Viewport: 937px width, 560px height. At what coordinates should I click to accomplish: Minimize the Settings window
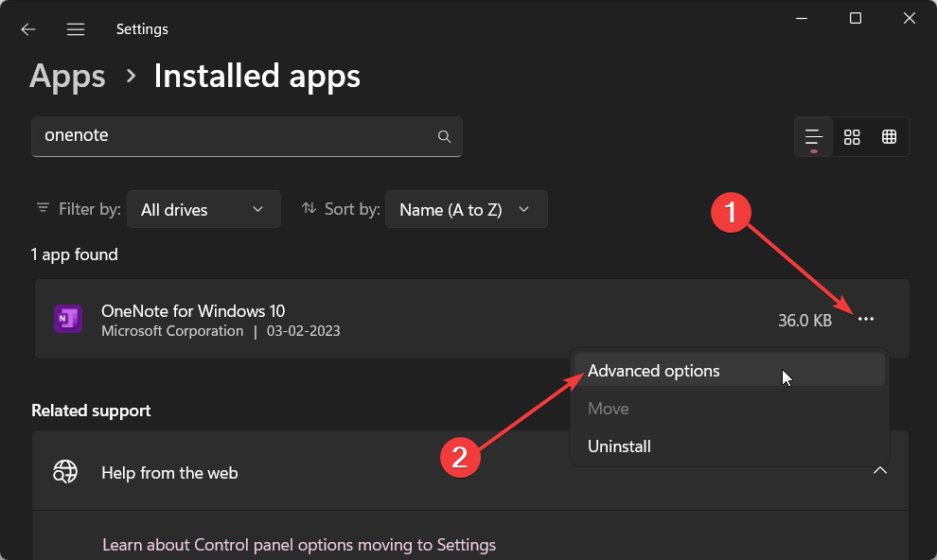pos(802,19)
